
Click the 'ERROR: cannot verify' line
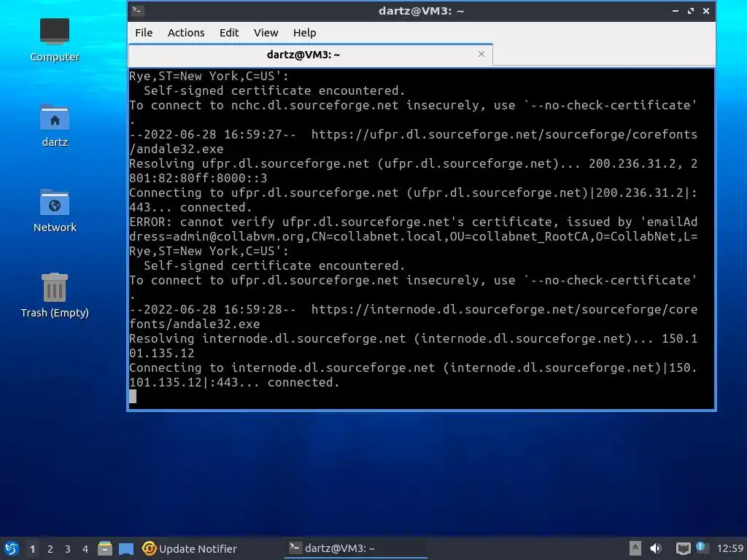414,222
